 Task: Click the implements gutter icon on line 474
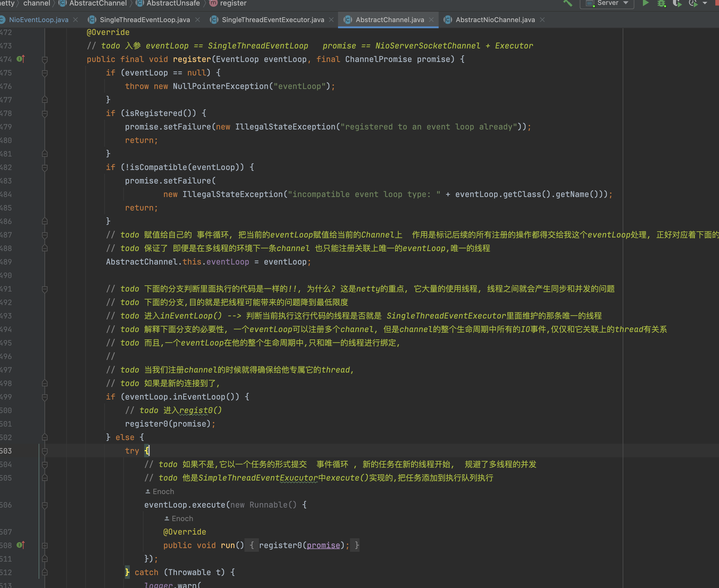(21, 59)
